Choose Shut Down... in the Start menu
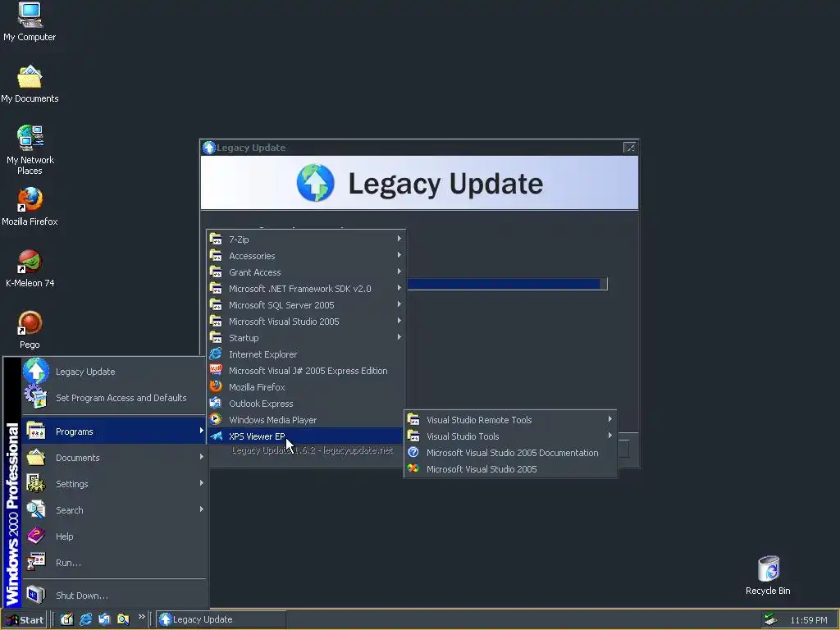840x630 pixels. coord(114,596)
